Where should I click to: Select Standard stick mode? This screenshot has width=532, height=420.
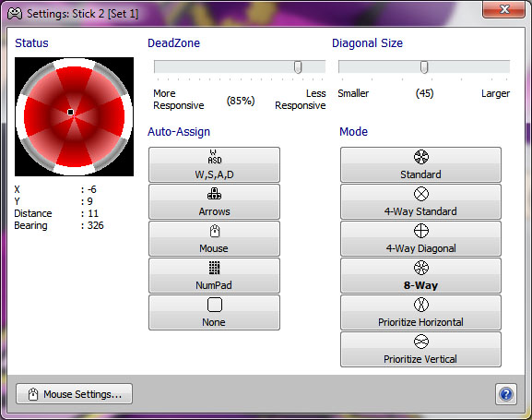(420, 165)
